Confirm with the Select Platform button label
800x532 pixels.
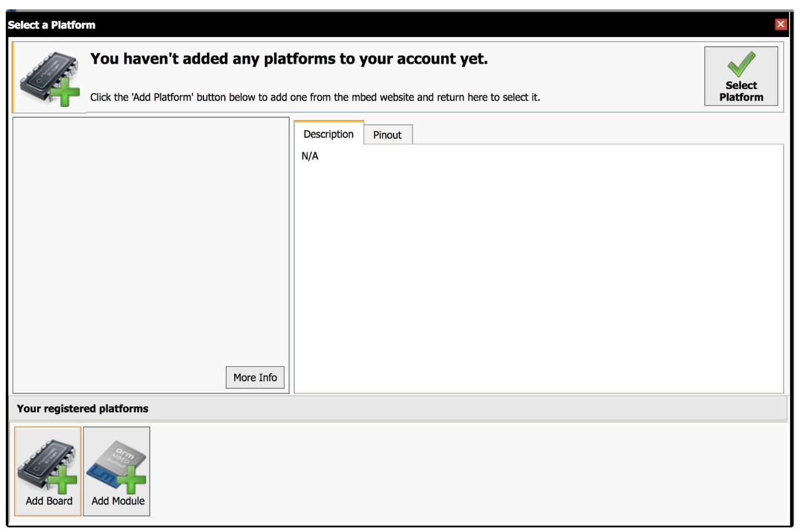pos(741,92)
